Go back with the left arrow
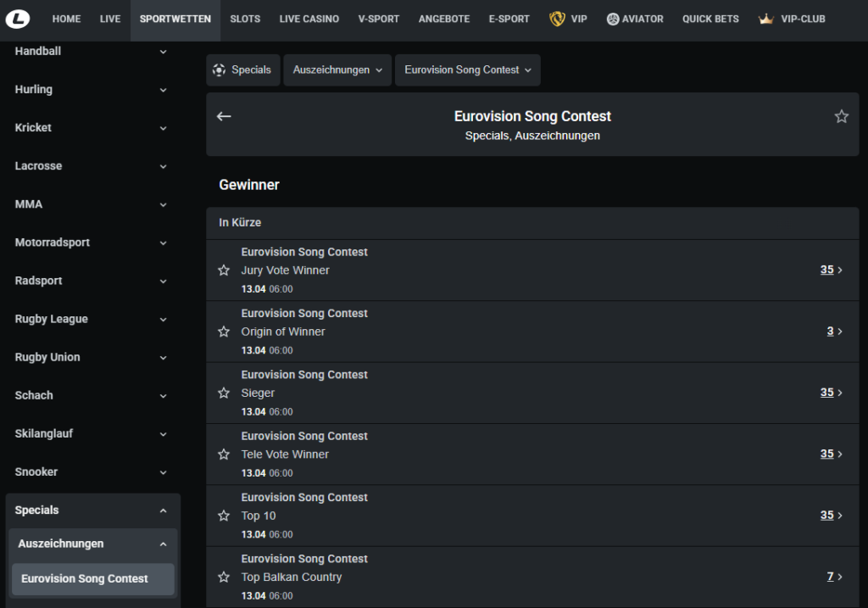Screen dimensions: 868x608 pyautogui.click(x=224, y=116)
